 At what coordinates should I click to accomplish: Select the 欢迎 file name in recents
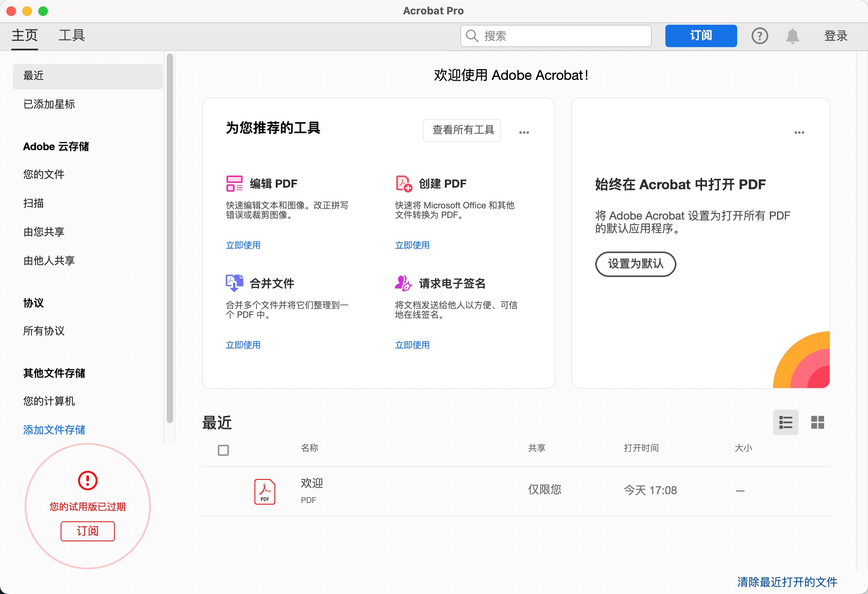click(312, 483)
